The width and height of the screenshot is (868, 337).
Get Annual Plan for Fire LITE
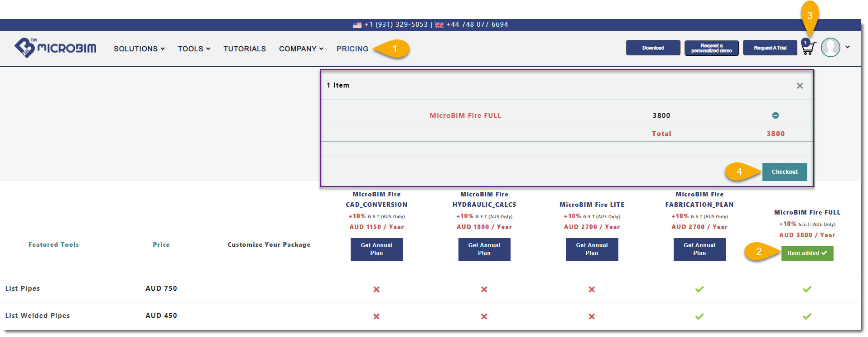click(592, 249)
